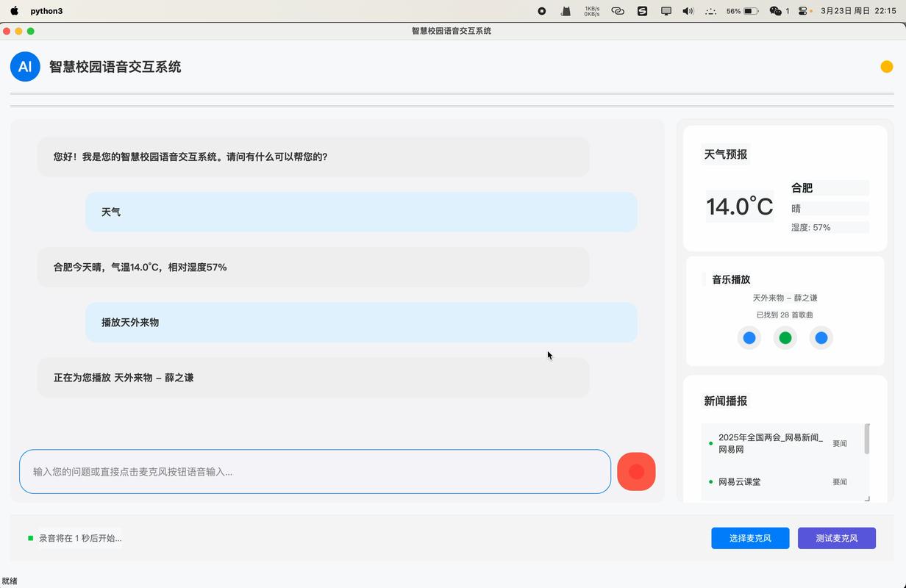Click the screen recording stop icon in menu bar
The height and width of the screenshot is (588, 906).
pyautogui.click(x=542, y=11)
